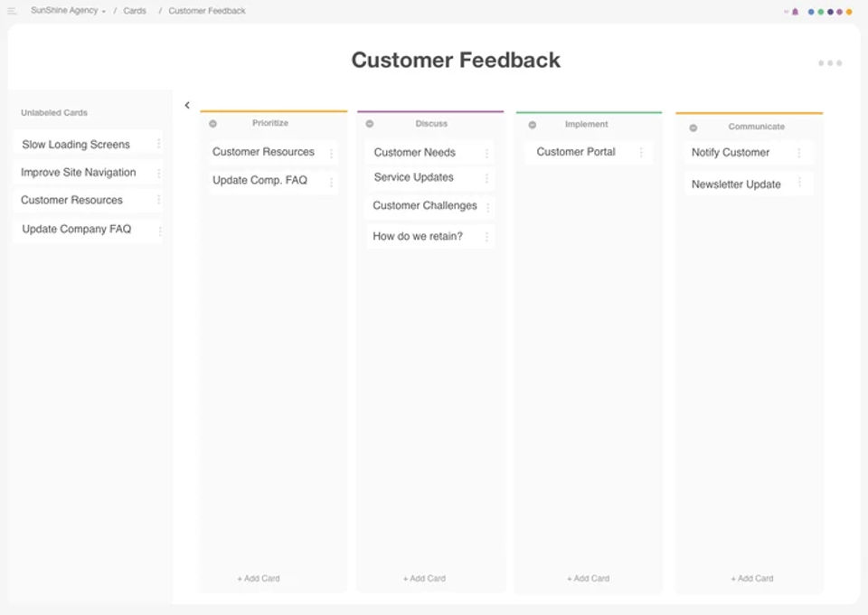Open kebab menu for Slow Loading Screens card
The width and height of the screenshot is (868, 615).
[x=159, y=144]
